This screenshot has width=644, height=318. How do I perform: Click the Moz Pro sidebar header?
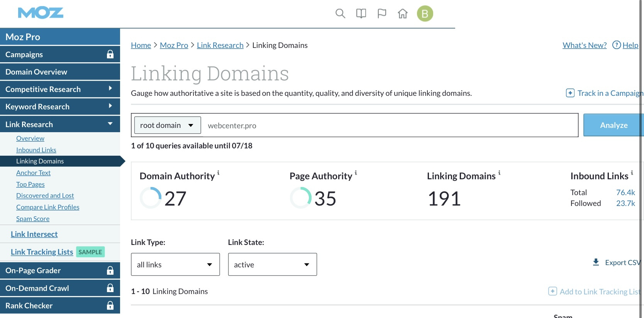pos(60,37)
